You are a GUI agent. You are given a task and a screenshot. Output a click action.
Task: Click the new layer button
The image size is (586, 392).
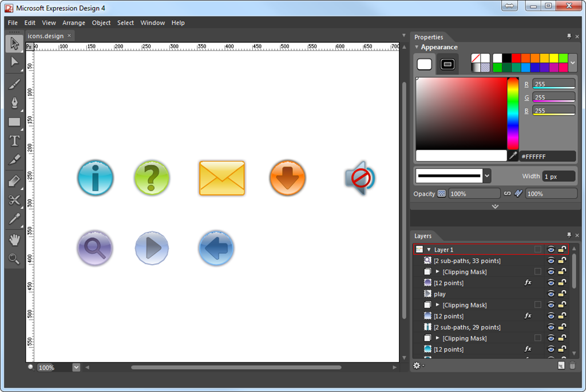561,365
